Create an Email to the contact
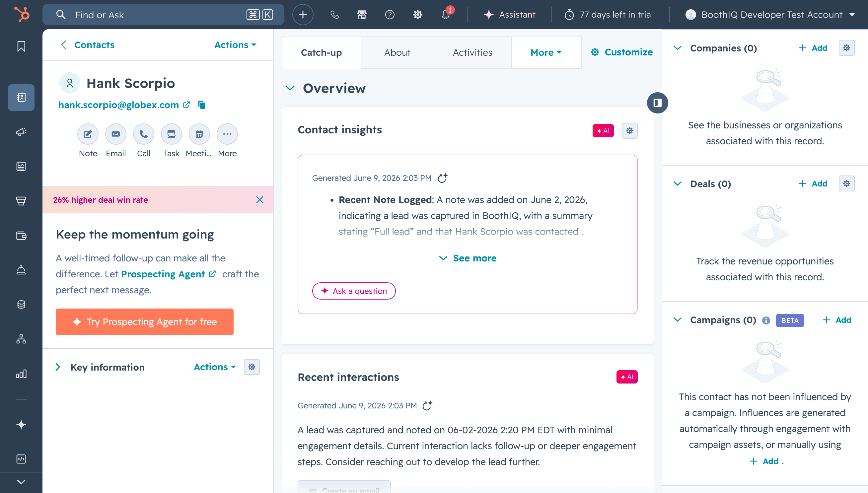 coord(116,134)
